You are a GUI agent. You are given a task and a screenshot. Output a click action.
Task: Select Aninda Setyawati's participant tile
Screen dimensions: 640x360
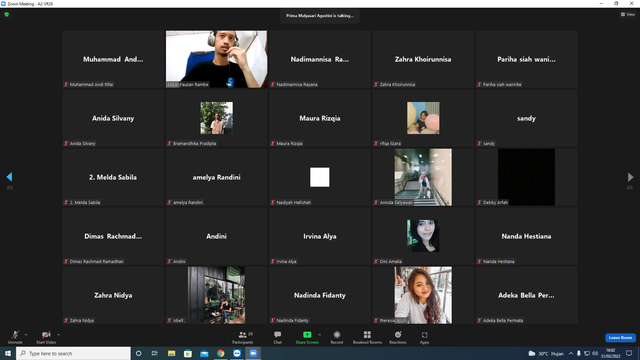pyautogui.click(x=423, y=177)
